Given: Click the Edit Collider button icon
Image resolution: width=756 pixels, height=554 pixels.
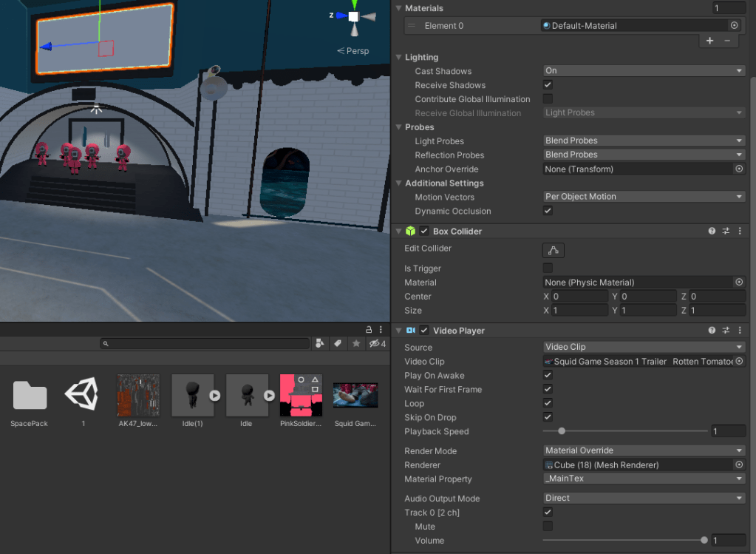Looking at the screenshot, I should (x=553, y=250).
